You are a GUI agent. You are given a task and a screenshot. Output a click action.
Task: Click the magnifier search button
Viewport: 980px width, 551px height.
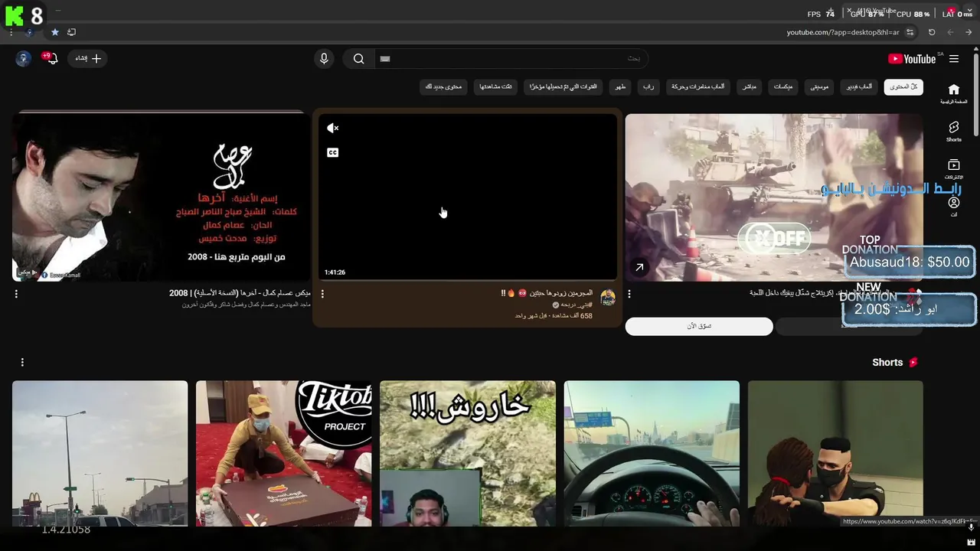pos(358,59)
